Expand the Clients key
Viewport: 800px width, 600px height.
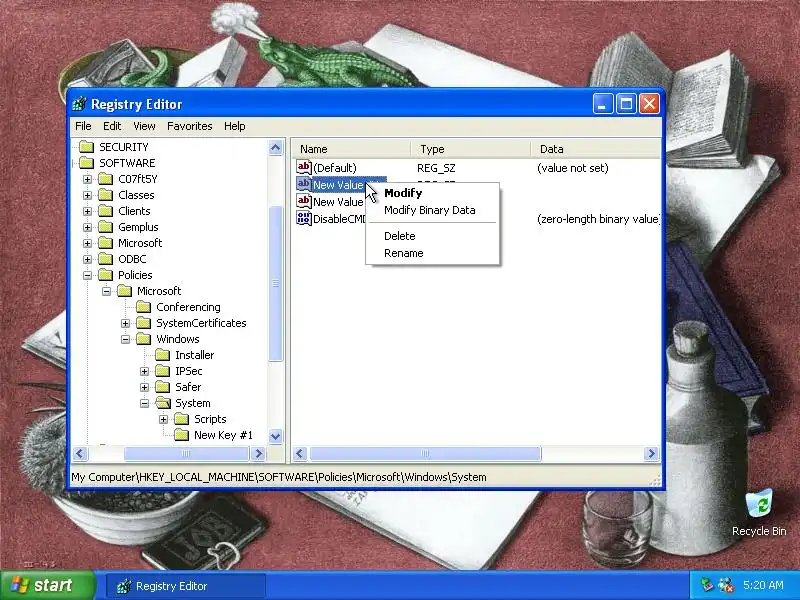87,211
